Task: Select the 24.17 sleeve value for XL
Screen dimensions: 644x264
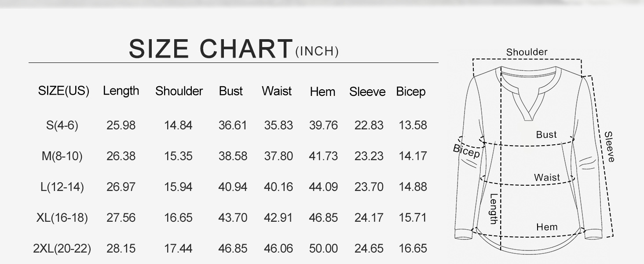Action: tap(369, 218)
